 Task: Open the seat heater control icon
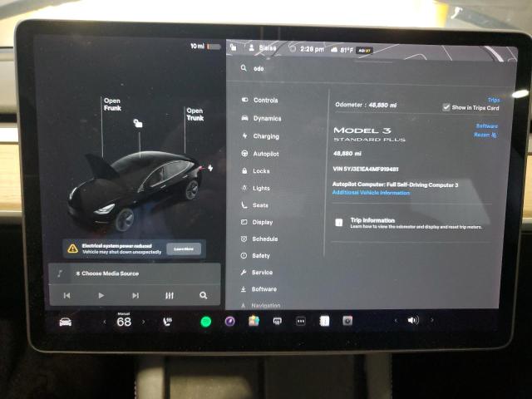click(x=168, y=321)
